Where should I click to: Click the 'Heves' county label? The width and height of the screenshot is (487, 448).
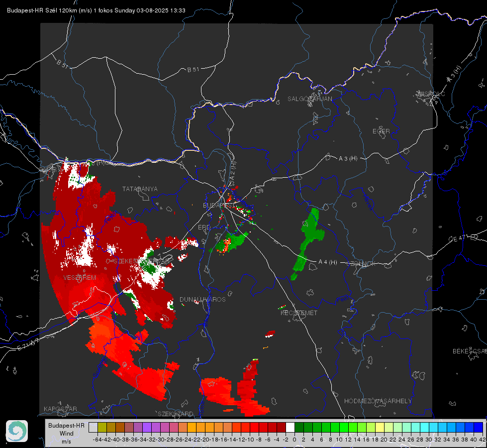point(368,202)
